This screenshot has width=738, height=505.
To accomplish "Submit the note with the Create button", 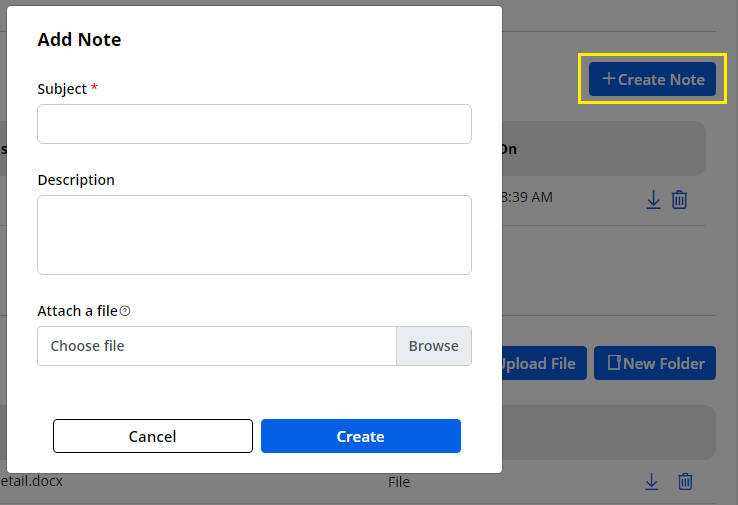I will pyautogui.click(x=360, y=436).
